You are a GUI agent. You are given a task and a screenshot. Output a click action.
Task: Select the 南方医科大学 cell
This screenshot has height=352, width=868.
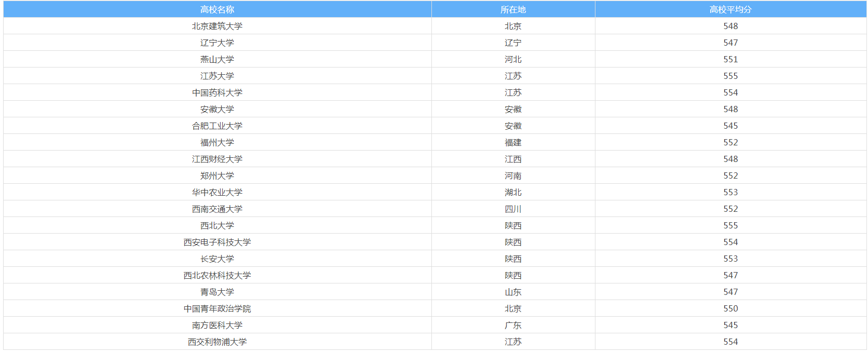pos(217,325)
